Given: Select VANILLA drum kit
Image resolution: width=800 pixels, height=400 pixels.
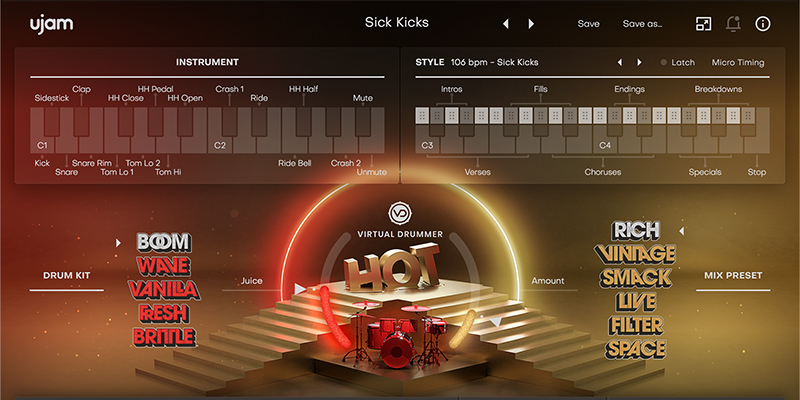Looking at the screenshot, I should [x=164, y=289].
